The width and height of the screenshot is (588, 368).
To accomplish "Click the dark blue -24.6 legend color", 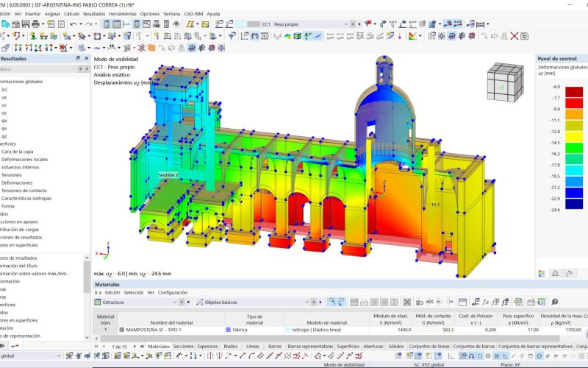I will tap(574, 204).
